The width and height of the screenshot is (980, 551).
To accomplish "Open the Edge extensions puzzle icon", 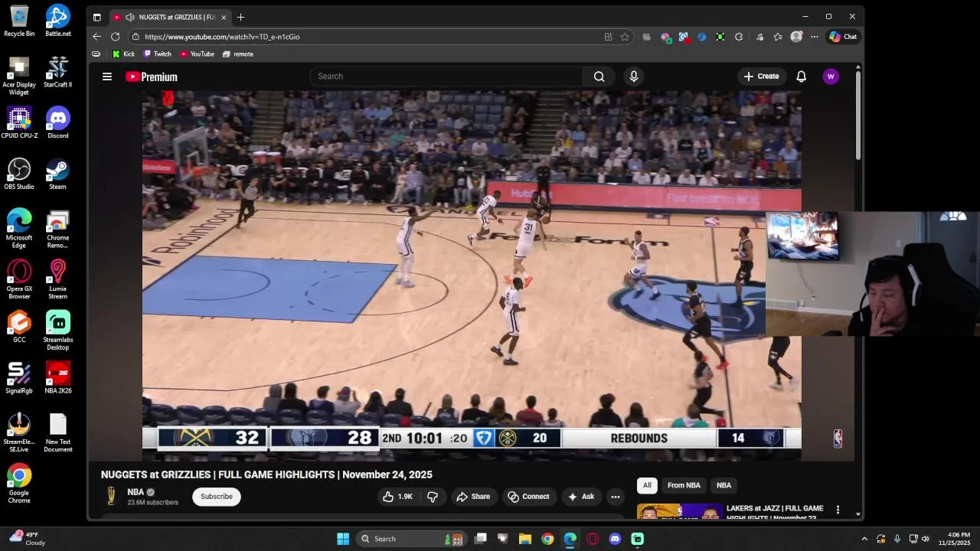I will (738, 37).
